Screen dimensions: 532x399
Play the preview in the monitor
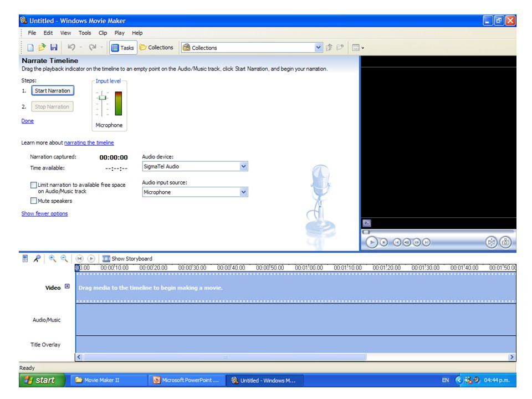click(372, 242)
